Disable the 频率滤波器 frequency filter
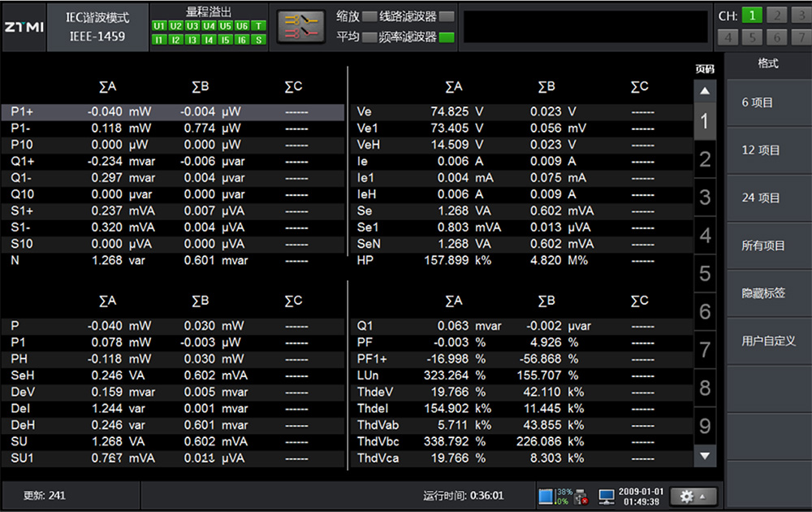This screenshot has width=812, height=512. (x=446, y=37)
